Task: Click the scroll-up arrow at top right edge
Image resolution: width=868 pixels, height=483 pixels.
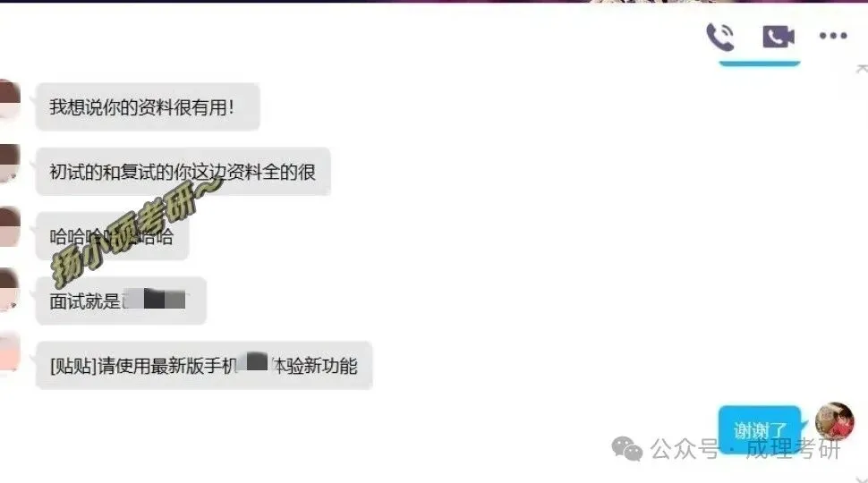Action: (x=862, y=69)
